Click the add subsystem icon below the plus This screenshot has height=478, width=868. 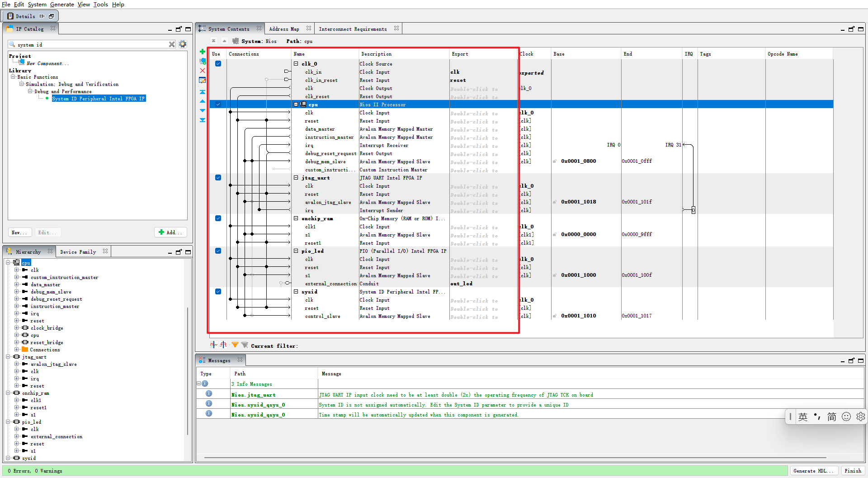click(x=203, y=61)
